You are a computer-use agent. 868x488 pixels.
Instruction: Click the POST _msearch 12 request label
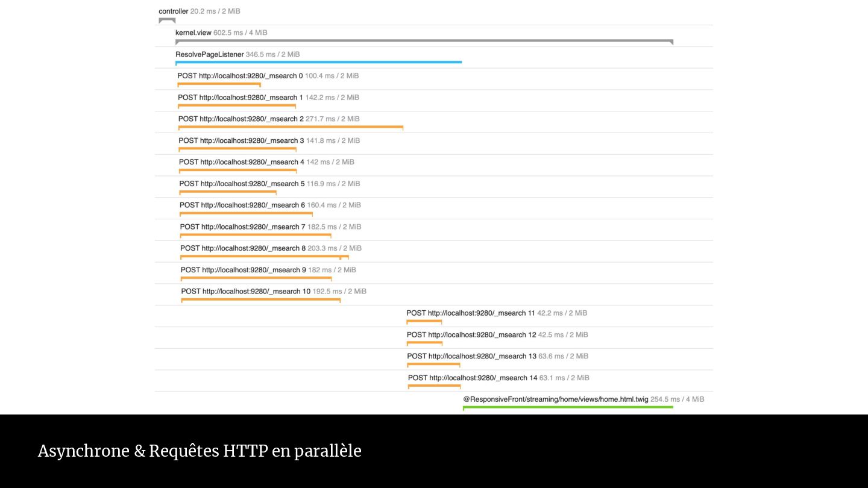click(471, 335)
